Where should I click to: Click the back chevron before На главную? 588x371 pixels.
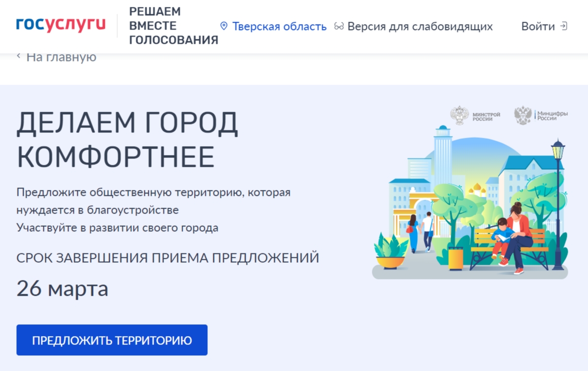pyautogui.click(x=19, y=57)
